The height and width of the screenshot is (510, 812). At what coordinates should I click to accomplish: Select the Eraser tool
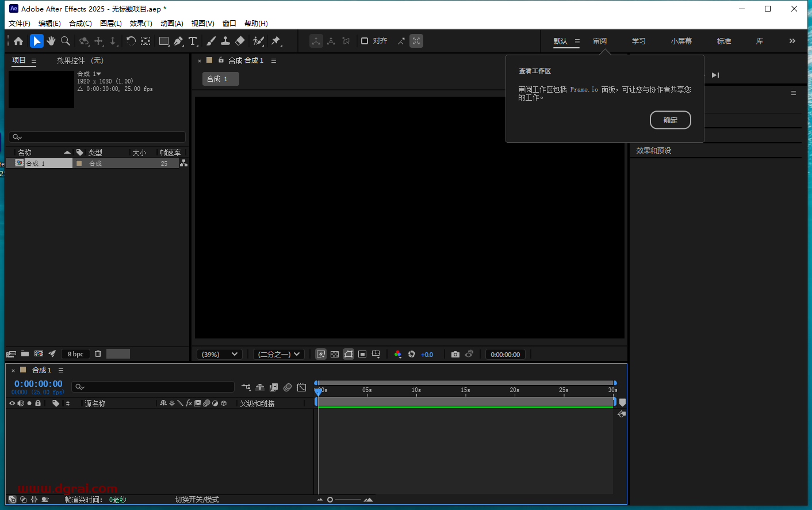[240, 41]
